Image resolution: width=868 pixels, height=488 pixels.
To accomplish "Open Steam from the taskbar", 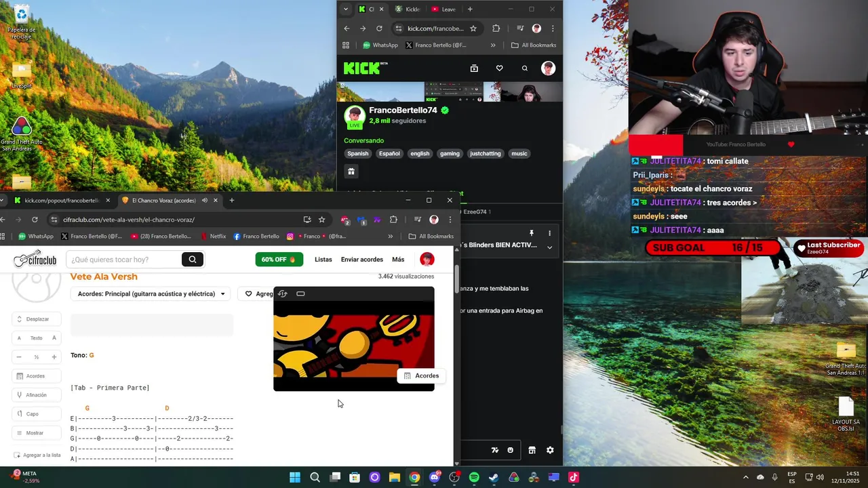I will [x=494, y=477].
